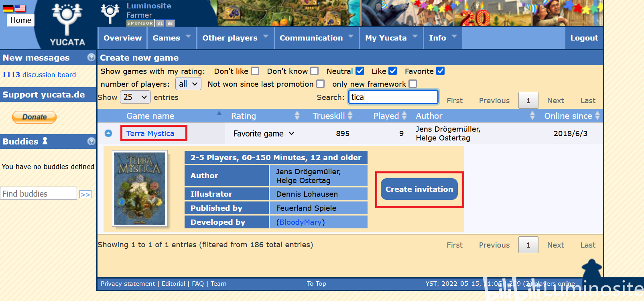644x301 pixels.
Task: Open the Yucata logo homepage
Action: click(67, 25)
